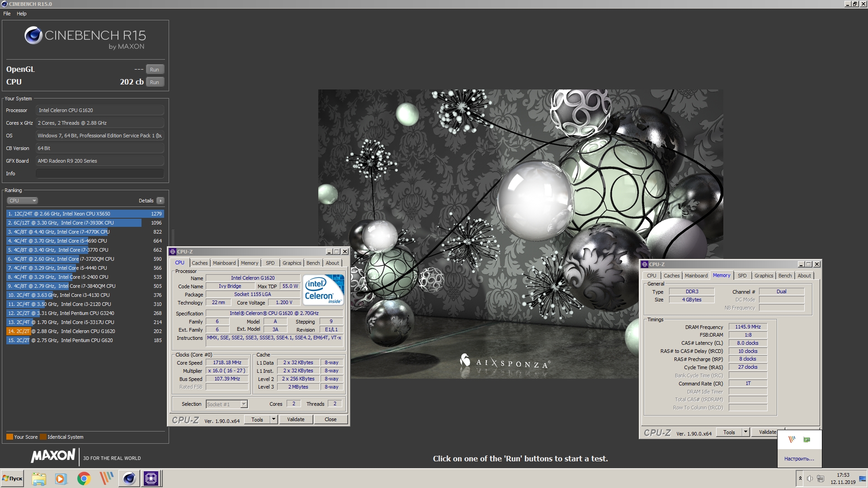868x488 pixels.
Task: Switch to SPD tab in CPU-Z Memory window
Action: [742, 276]
